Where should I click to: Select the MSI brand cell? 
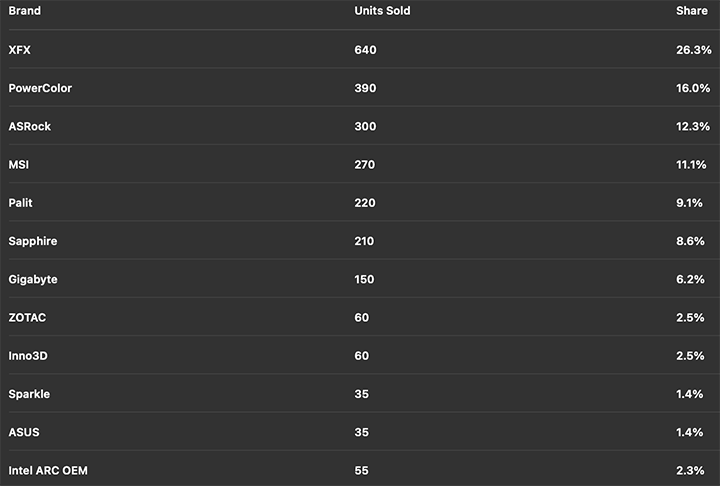point(18,164)
